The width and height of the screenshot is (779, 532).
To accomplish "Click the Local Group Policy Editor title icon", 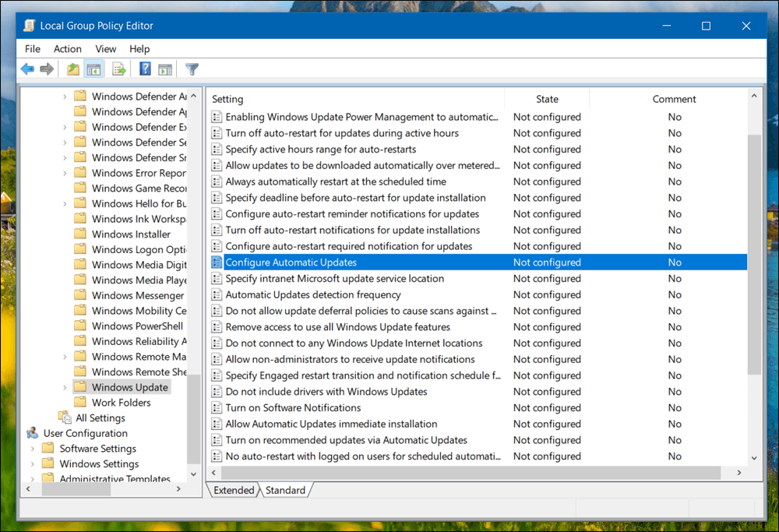I will click(x=30, y=26).
